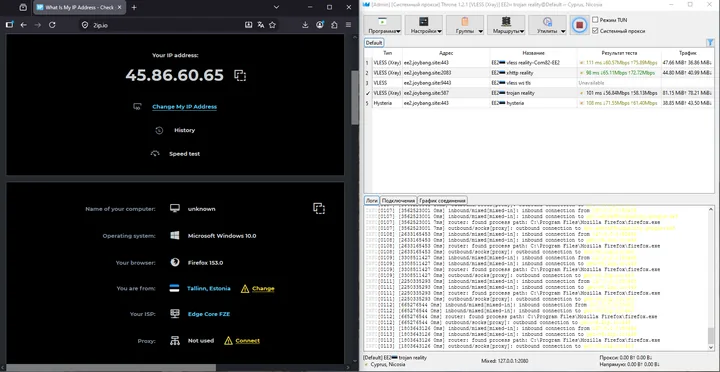Open the Firefox View icon in tab bar
The width and height of the screenshot is (720, 372).
click(23, 7)
